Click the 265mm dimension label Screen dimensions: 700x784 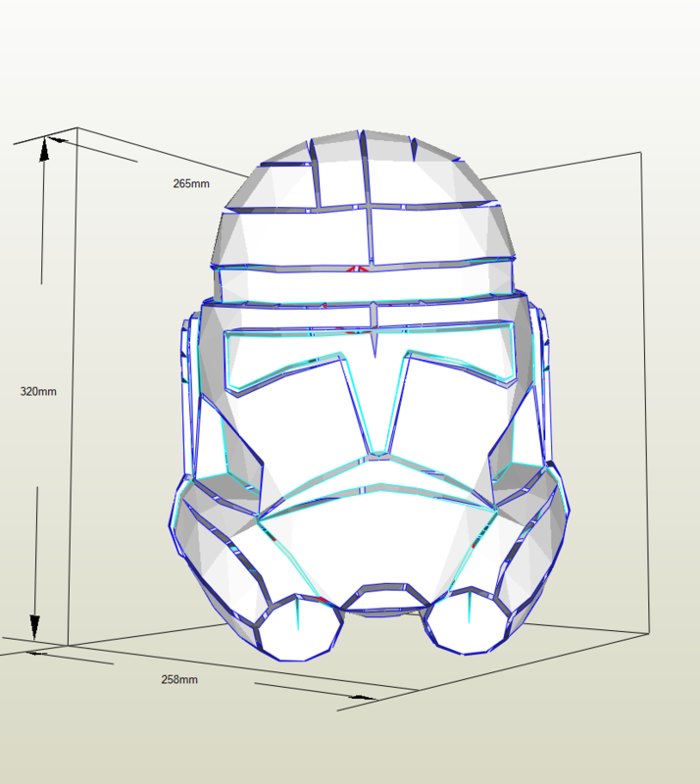[x=191, y=184]
